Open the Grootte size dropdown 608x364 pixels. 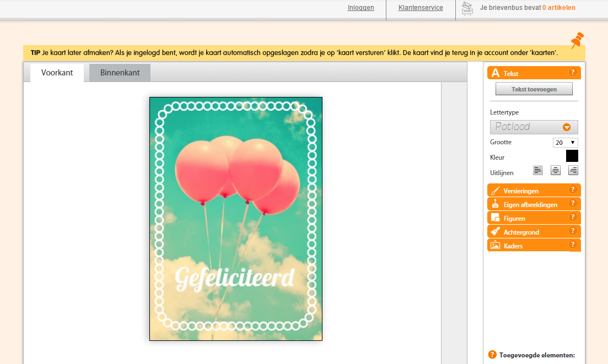pos(565,143)
